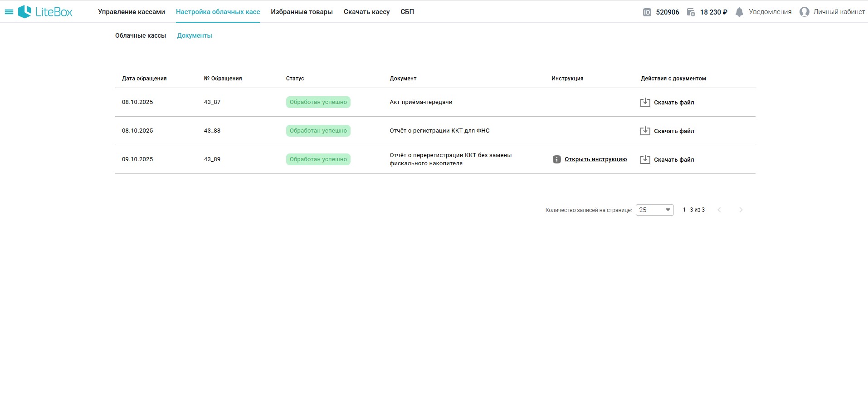Click the balance wallet icon
Screen dimensions: 868x405
tap(691, 12)
